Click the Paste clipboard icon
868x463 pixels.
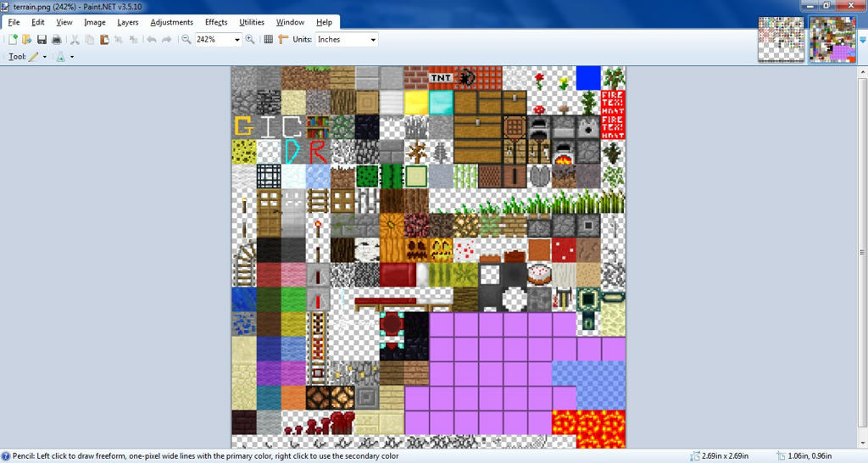[x=104, y=40]
